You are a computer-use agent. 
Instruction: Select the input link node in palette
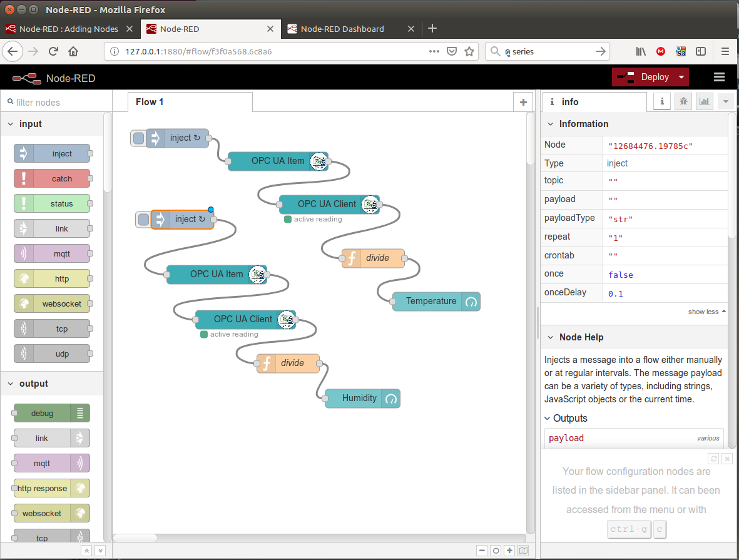pyautogui.click(x=52, y=228)
